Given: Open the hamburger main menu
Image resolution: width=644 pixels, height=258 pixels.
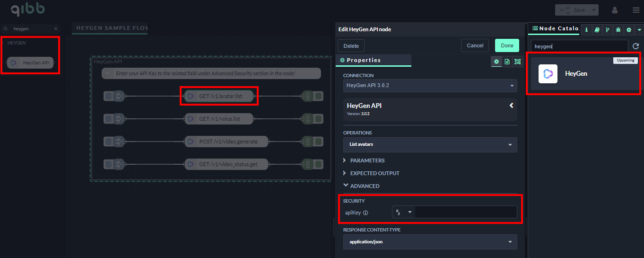Looking at the screenshot, I should click(x=636, y=10).
